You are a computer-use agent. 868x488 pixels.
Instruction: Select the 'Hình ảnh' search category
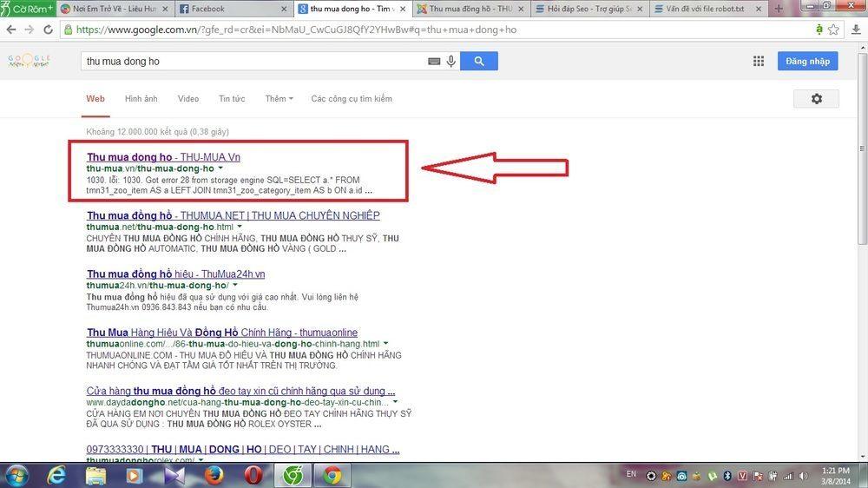coord(141,99)
